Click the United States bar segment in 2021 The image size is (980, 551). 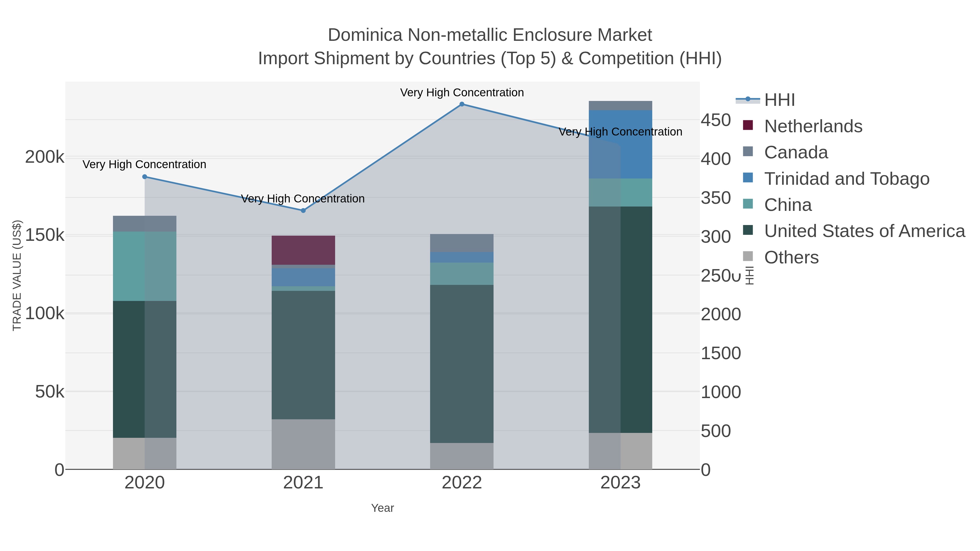coord(303,355)
